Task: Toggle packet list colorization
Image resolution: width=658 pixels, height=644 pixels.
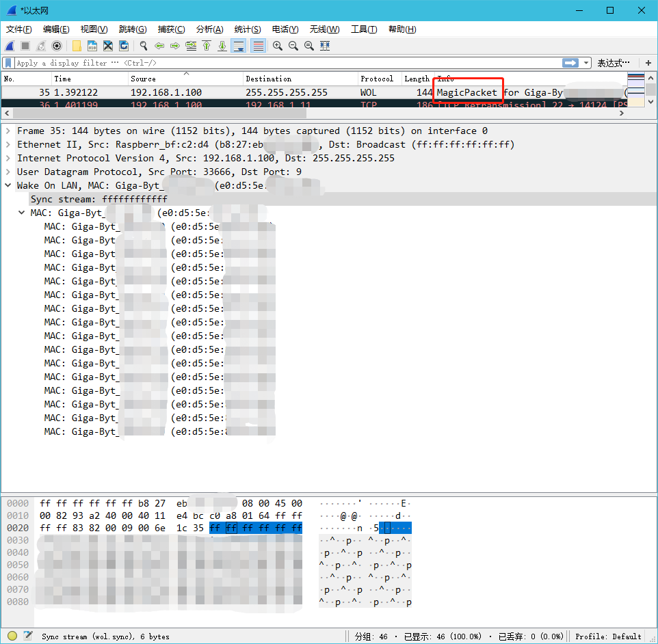Action: 257,46
